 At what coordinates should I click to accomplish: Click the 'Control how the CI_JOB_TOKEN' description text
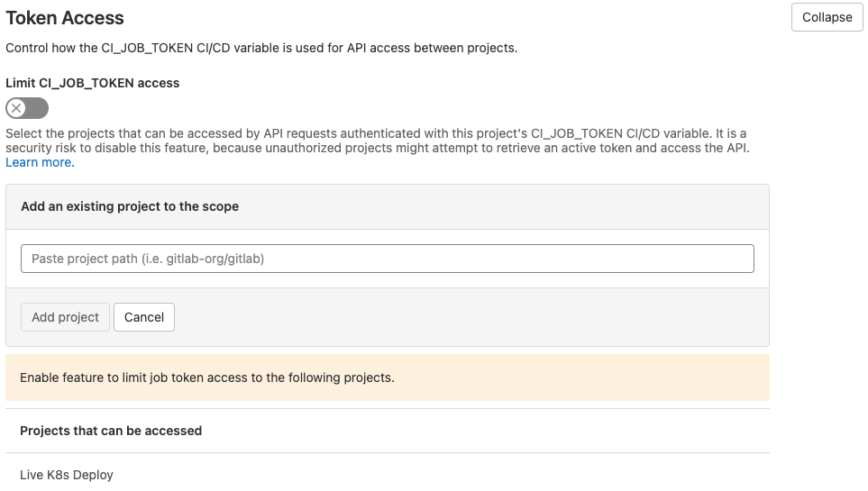pos(261,48)
